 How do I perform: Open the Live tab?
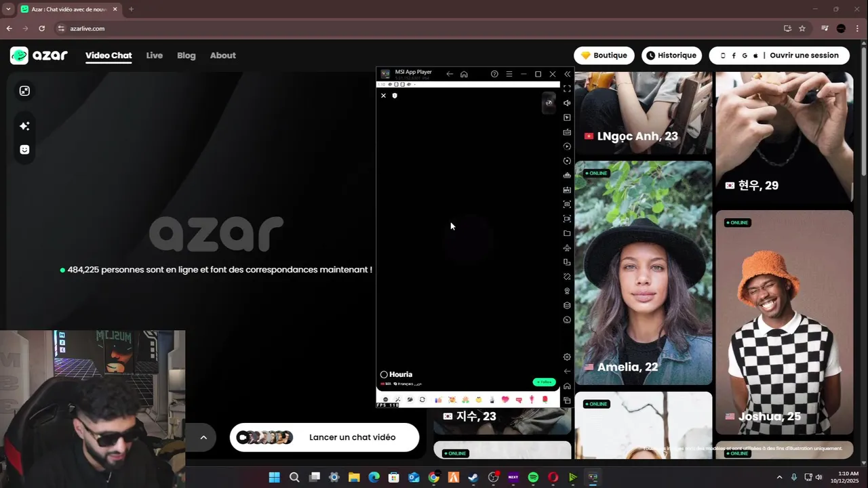click(x=155, y=56)
